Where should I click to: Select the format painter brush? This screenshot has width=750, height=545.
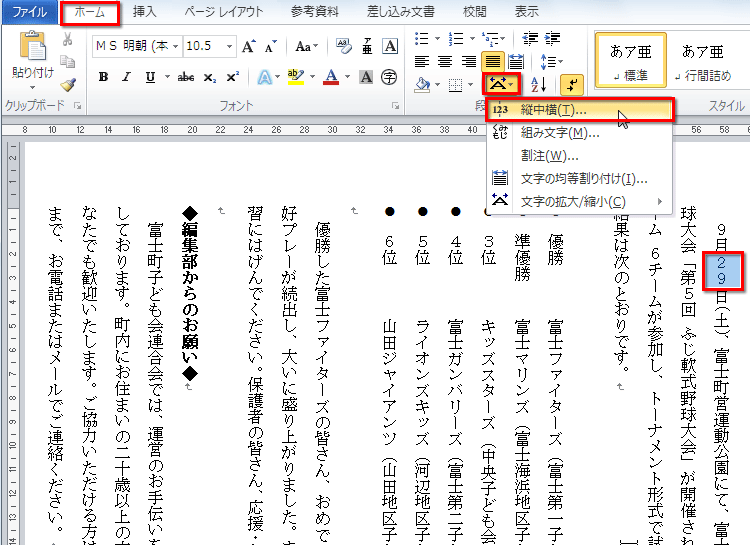67,85
